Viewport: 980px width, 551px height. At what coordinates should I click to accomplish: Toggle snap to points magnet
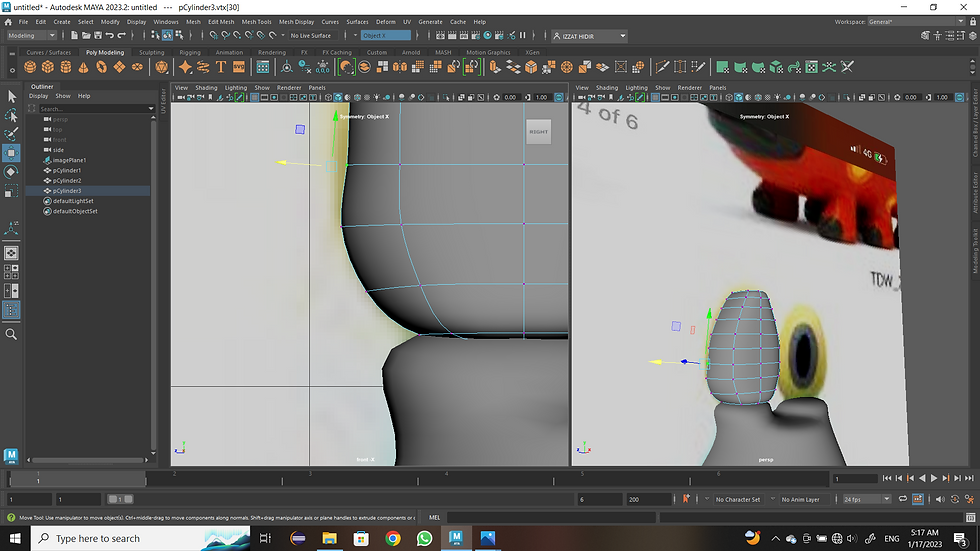pos(238,36)
